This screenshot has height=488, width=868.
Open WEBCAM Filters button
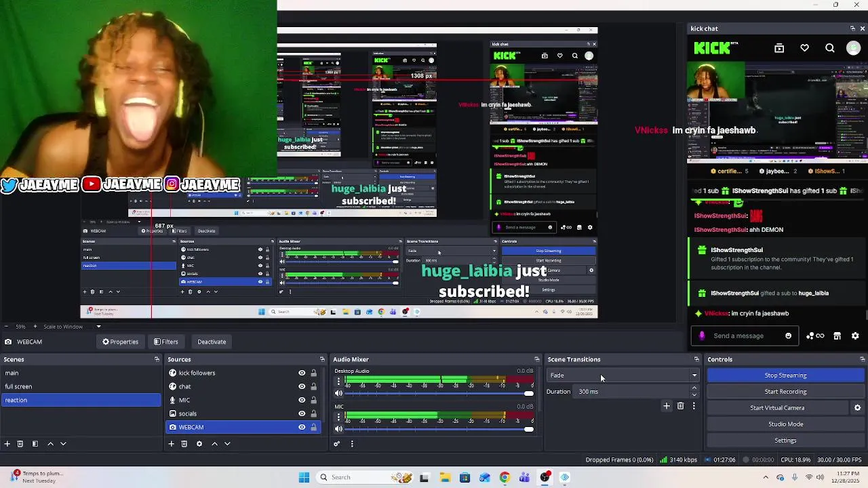coord(165,342)
